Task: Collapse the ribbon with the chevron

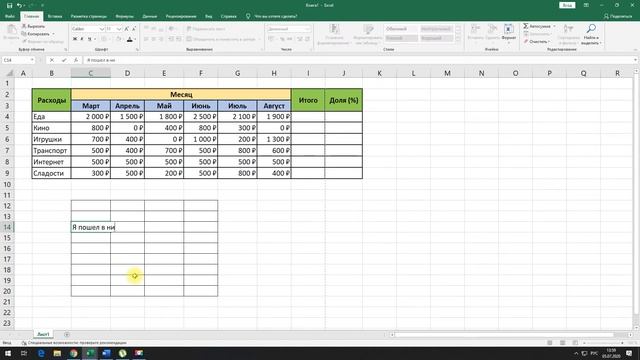Action: pyautogui.click(x=636, y=49)
